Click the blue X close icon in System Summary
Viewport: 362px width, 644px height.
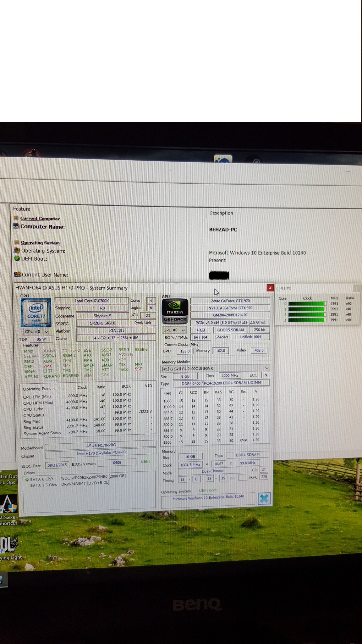[x=264, y=498]
